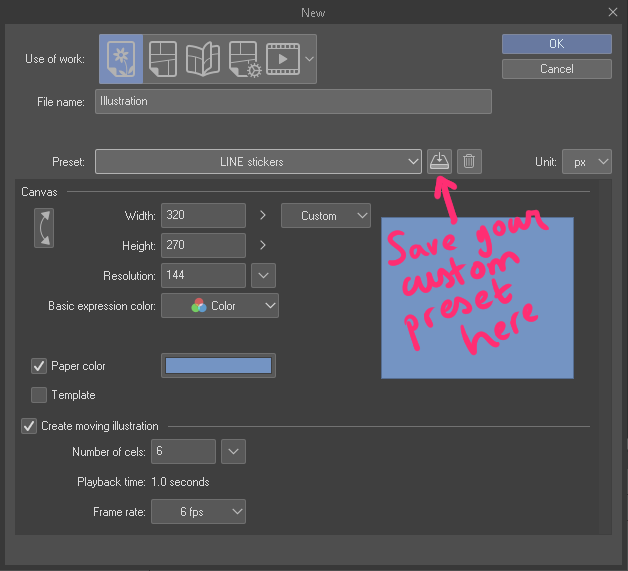Click the File name input field

click(x=293, y=101)
